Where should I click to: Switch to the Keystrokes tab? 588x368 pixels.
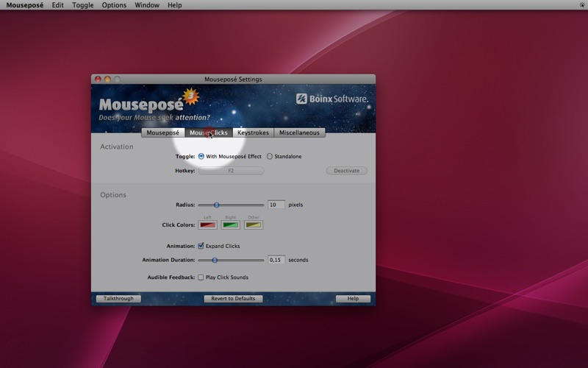(x=253, y=133)
